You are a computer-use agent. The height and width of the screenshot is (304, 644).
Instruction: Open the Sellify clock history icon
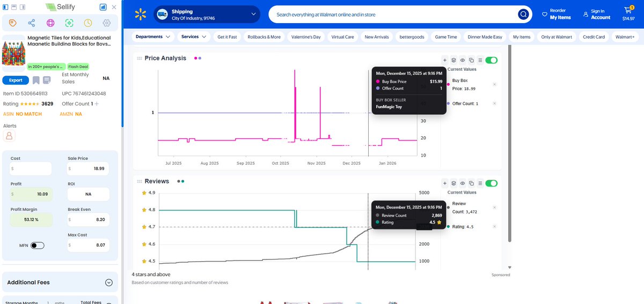pyautogui.click(x=87, y=23)
